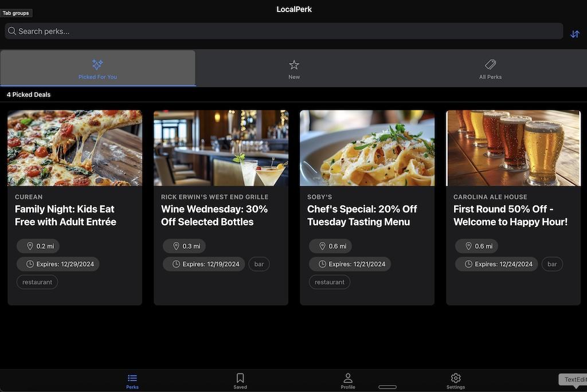Click the CAROLINA ALE HOUSE label
Screen dimensions: 587x392
[x=490, y=197]
